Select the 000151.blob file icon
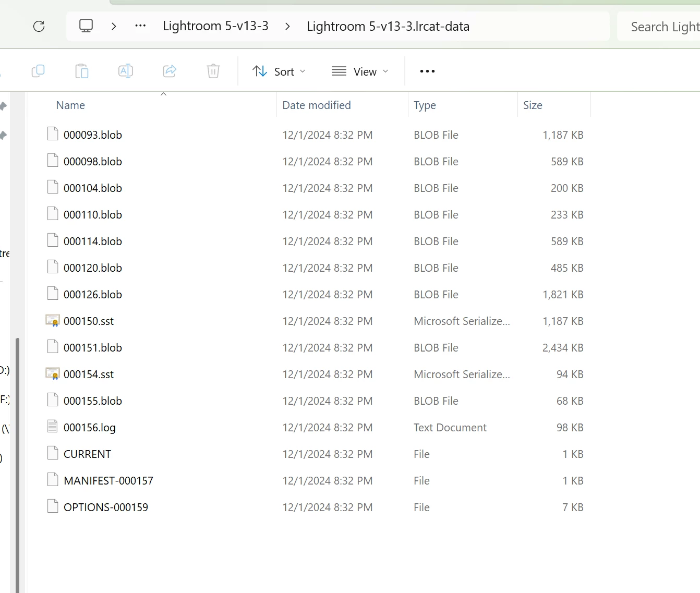The image size is (700, 593). coord(53,347)
